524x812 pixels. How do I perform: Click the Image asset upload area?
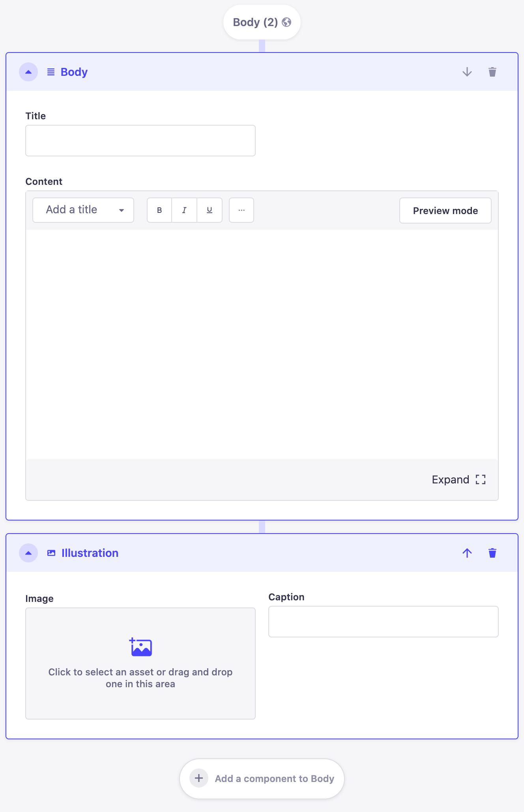[140, 663]
